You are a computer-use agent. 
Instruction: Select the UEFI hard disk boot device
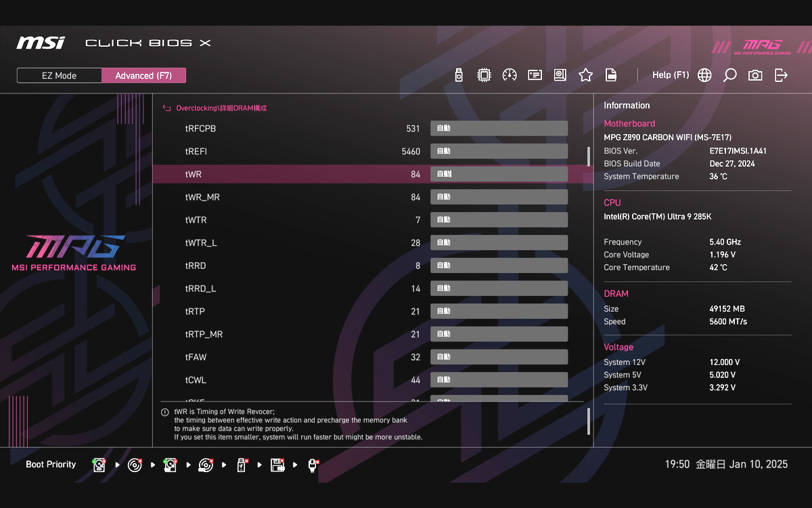coord(100,465)
